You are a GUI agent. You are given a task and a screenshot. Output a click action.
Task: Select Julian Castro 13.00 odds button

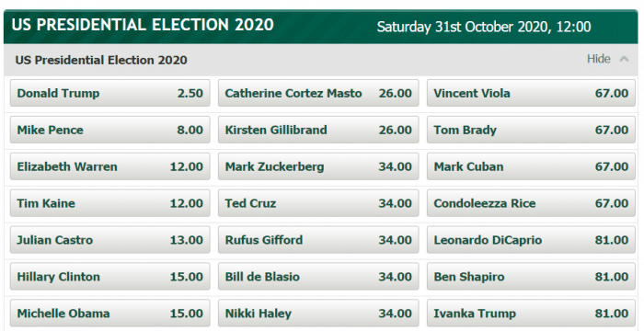tap(110, 240)
